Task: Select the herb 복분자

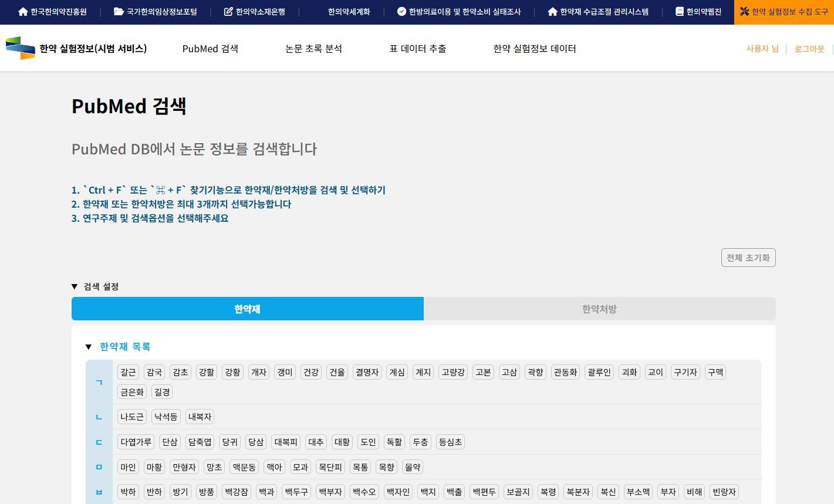Action: [x=578, y=492]
